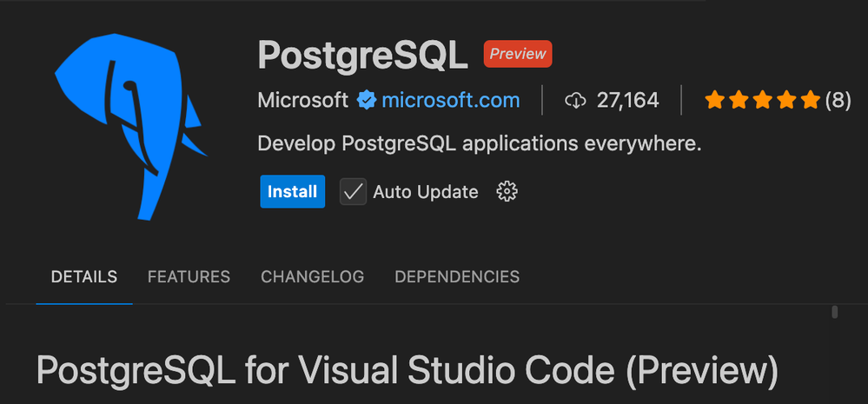Viewport: 868px width, 404px height.
Task: Click the Microsoft publisher name
Action: pyautogui.click(x=302, y=101)
